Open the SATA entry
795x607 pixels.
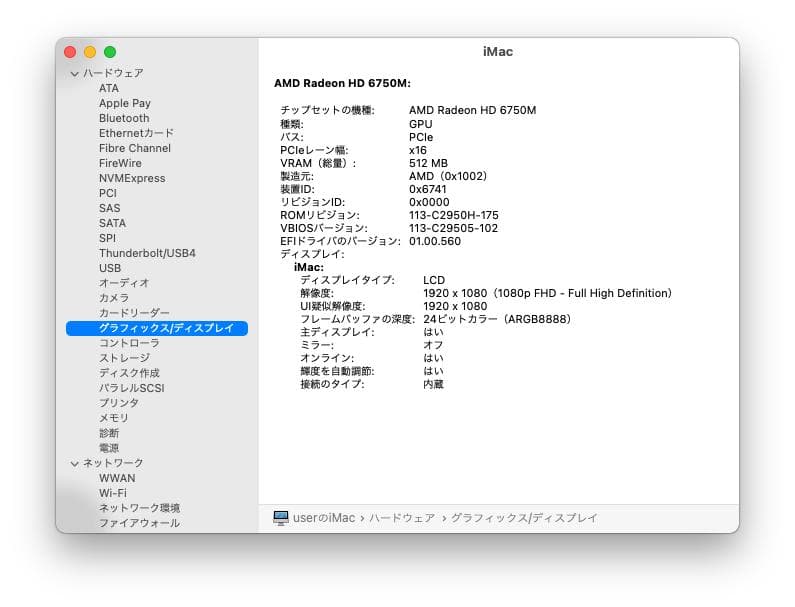click(113, 223)
